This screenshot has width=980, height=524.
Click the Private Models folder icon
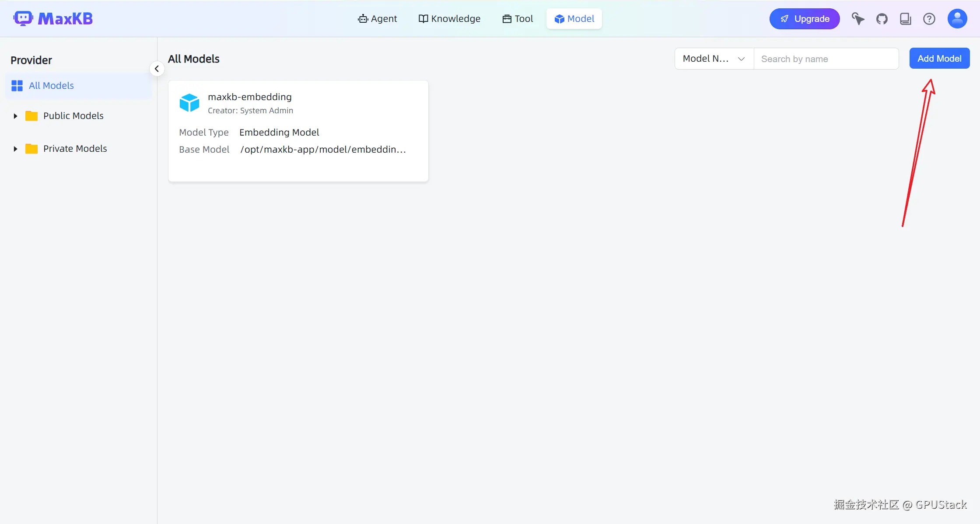31,149
